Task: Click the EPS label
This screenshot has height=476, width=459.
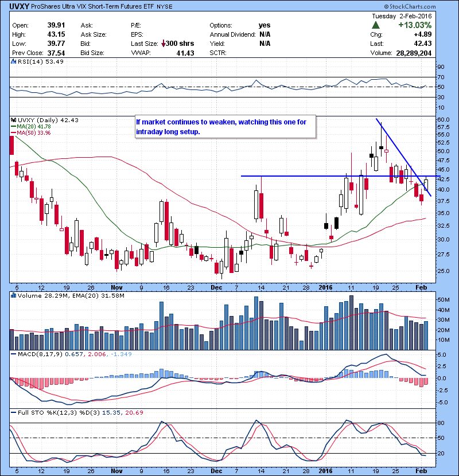Action: [x=137, y=34]
